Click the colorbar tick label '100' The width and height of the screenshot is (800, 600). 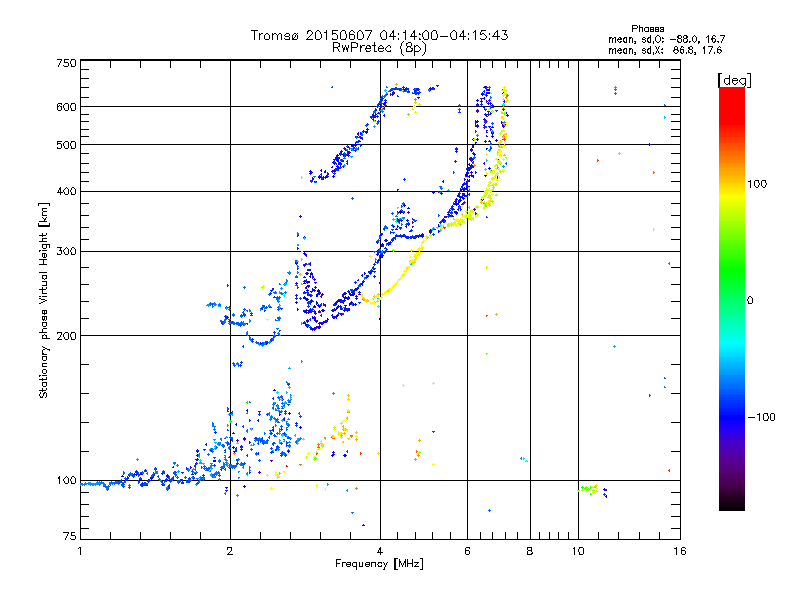click(x=757, y=184)
